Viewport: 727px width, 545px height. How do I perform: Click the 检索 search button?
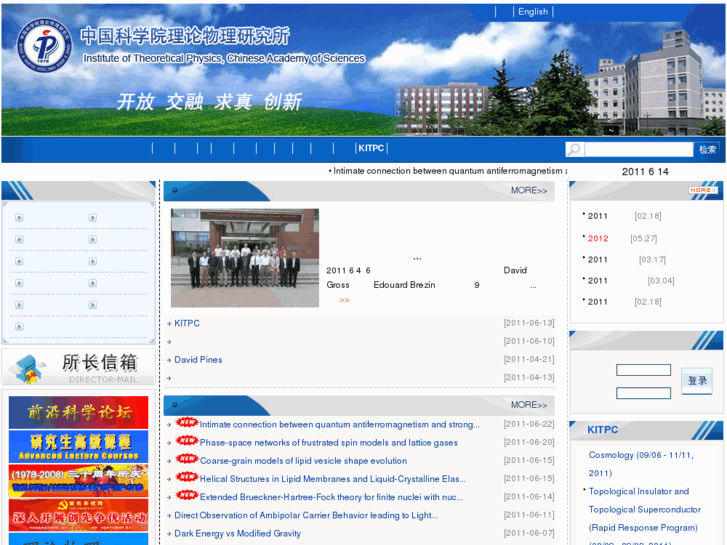[x=707, y=149]
